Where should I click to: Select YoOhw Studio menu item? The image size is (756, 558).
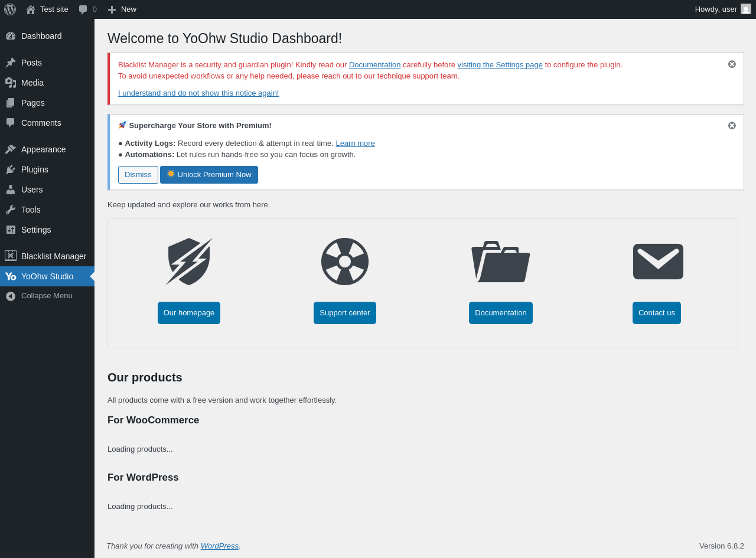(x=47, y=276)
